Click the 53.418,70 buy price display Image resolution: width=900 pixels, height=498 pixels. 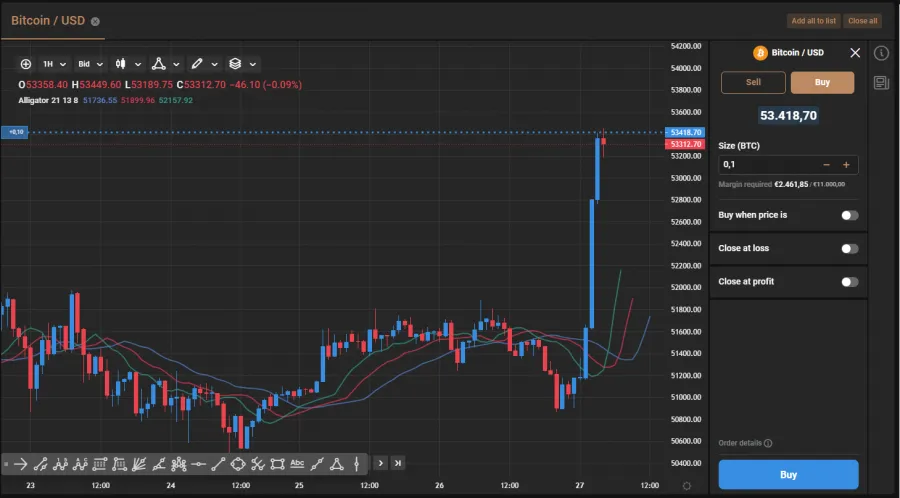pyautogui.click(x=788, y=115)
